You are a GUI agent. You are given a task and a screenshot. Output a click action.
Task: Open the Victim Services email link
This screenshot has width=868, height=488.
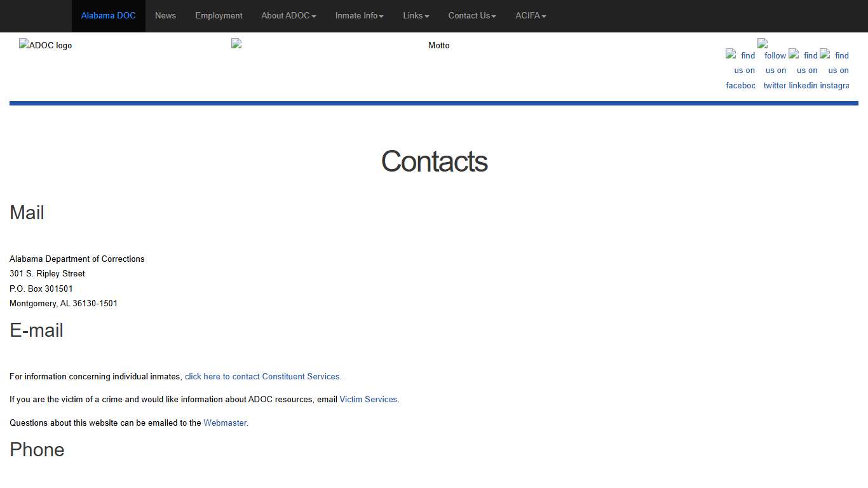369,399
